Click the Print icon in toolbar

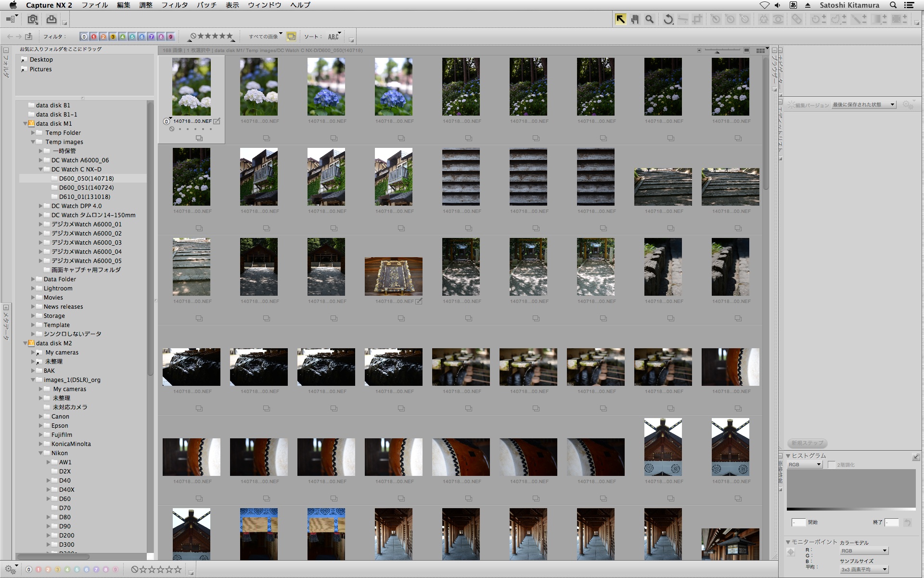pyautogui.click(x=51, y=19)
